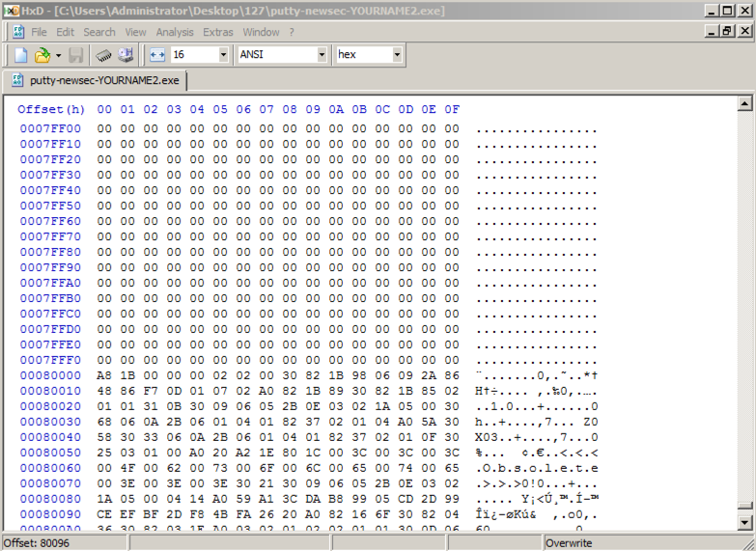Select the putty-newsec-YOURNAME2.exe document tab

(96, 80)
